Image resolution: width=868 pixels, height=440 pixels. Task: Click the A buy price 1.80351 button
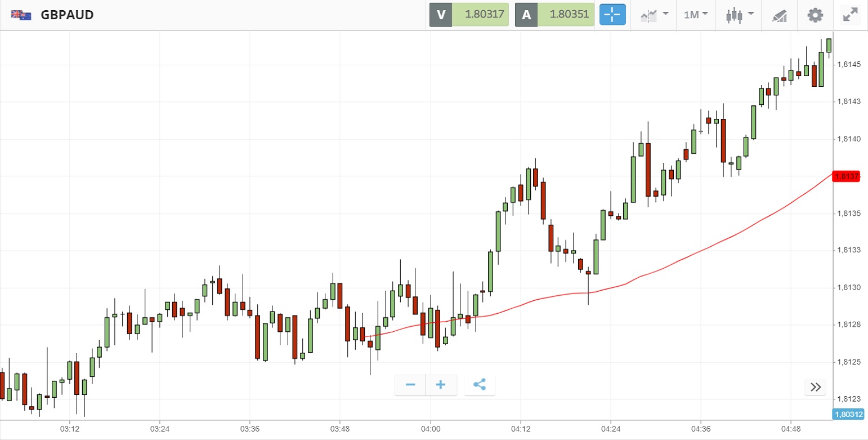[x=554, y=15]
